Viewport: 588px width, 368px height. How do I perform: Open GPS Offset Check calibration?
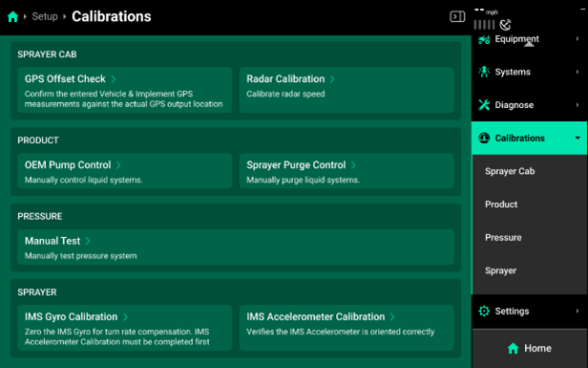click(x=124, y=90)
